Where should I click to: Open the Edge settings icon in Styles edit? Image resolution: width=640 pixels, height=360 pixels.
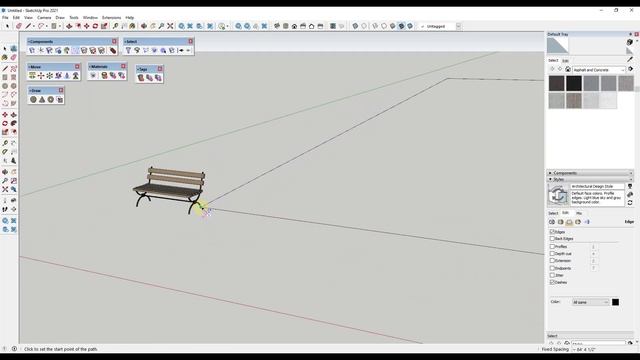coord(552,222)
